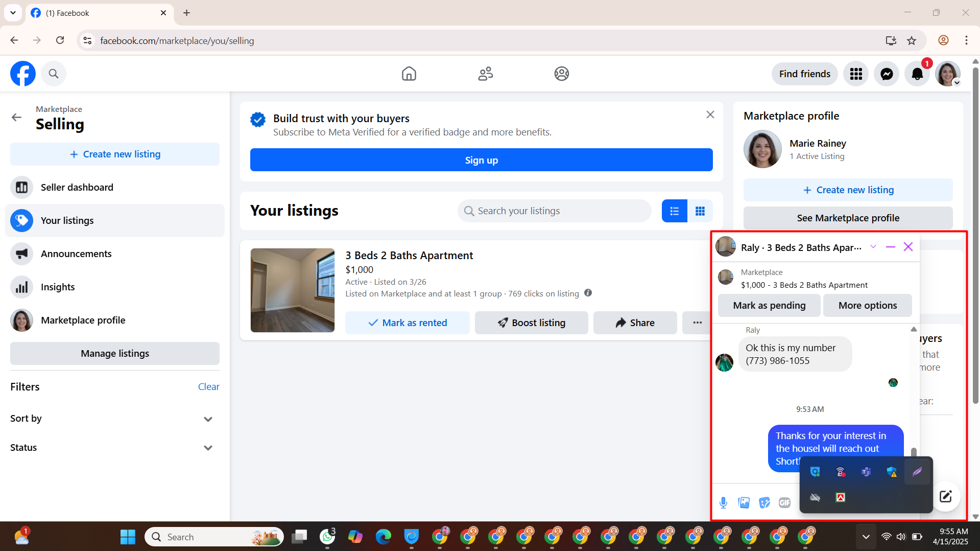Open Marketplace profile in sidebar
Image resolution: width=980 pixels, height=551 pixels.
click(115, 320)
